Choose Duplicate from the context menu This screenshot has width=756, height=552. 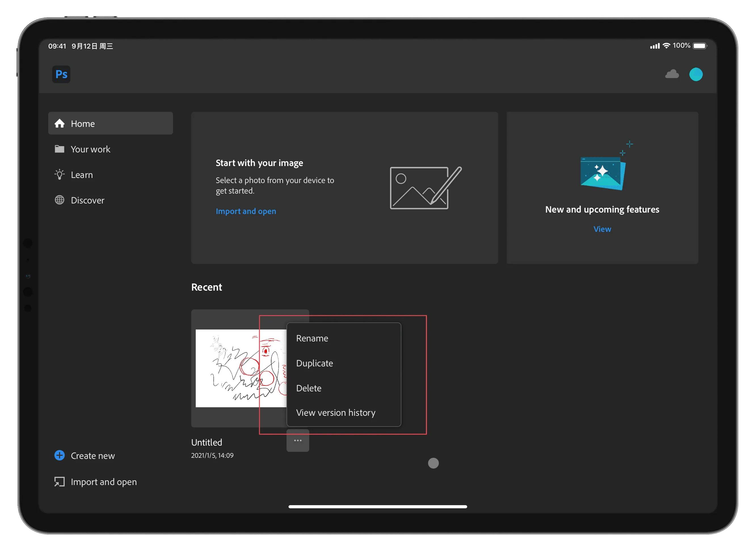point(314,363)
